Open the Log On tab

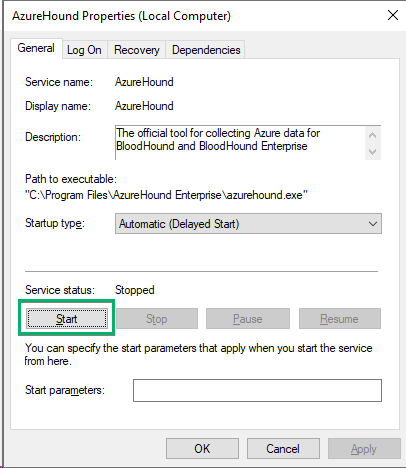click(84, 50)
